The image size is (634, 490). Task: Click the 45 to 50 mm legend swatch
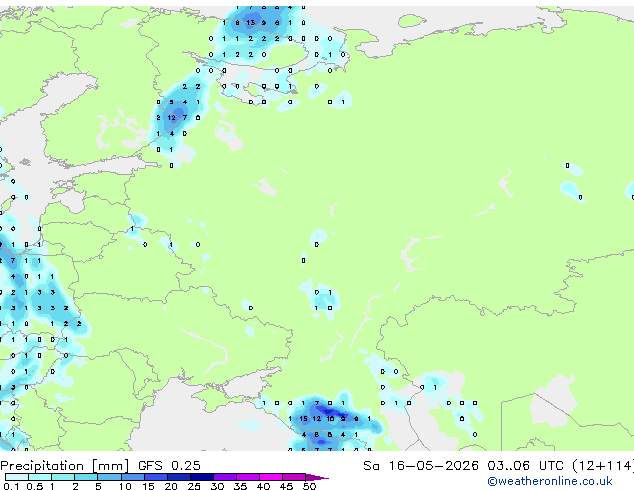click(294, 477)
